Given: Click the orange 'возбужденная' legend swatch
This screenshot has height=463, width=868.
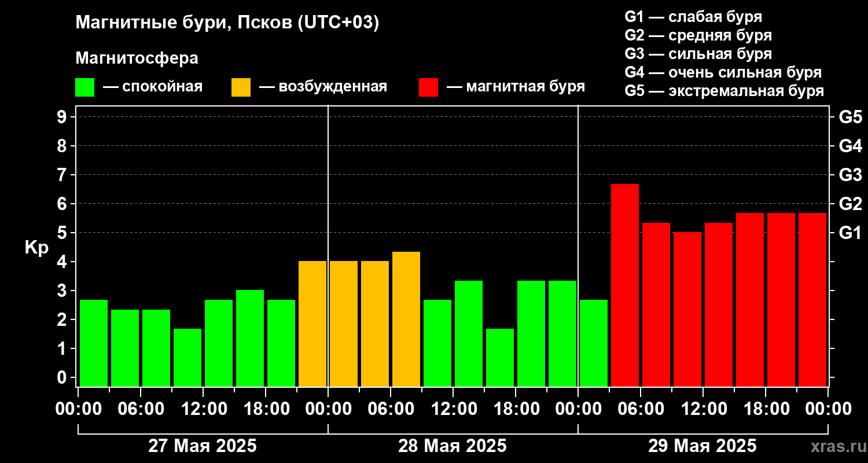Looking at the screenshot, I should [241, 87].
